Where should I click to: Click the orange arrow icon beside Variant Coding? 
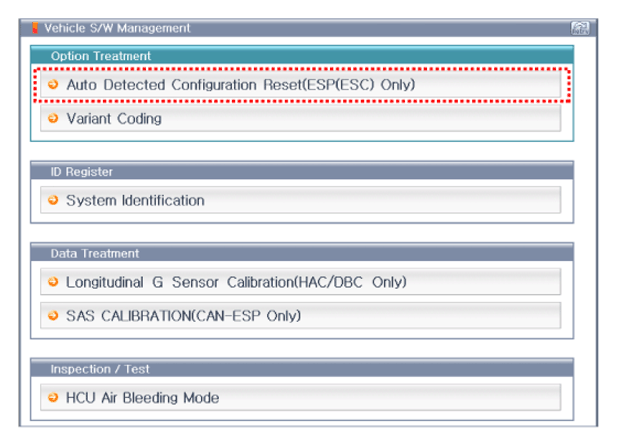point(53,118)
